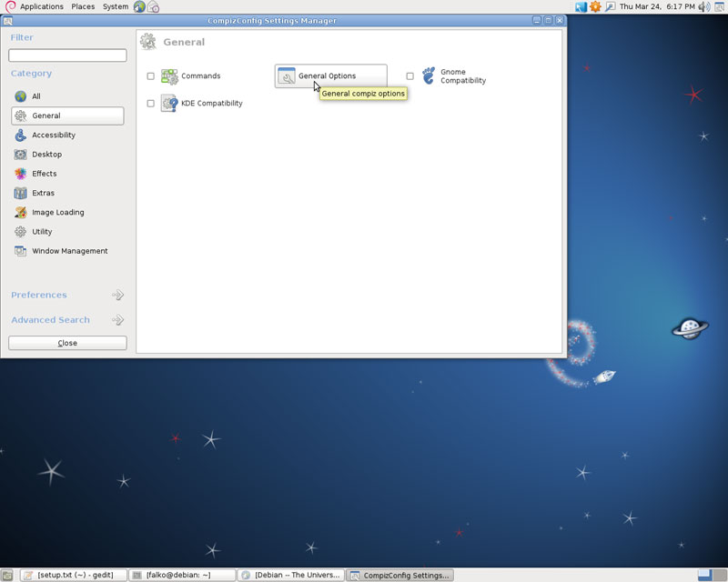Click the top-right display tray icon
The image size is (728, 582).
[x=720, y=6]
